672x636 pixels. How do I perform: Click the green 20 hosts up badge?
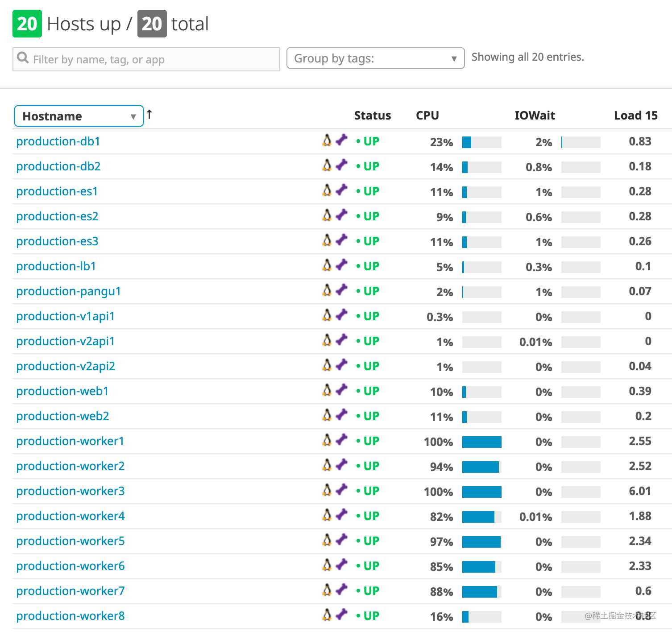[x=27, y=24]
